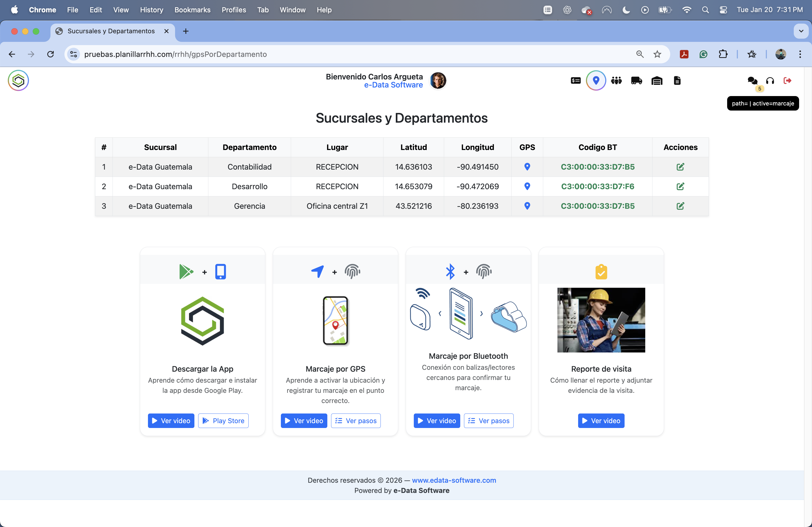Click the browser address bar URL
Viewport: 812px width, 527px height.
[x=175, y=54]
